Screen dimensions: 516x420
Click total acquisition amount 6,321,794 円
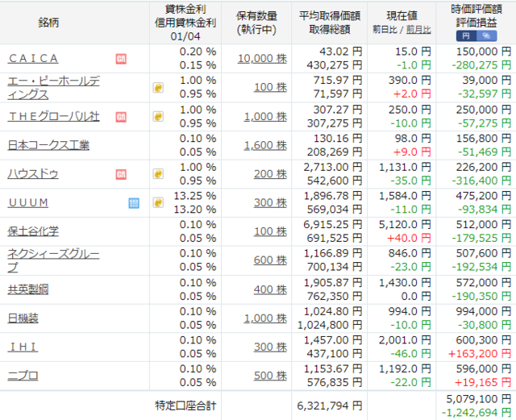click(x=330, y=405)
